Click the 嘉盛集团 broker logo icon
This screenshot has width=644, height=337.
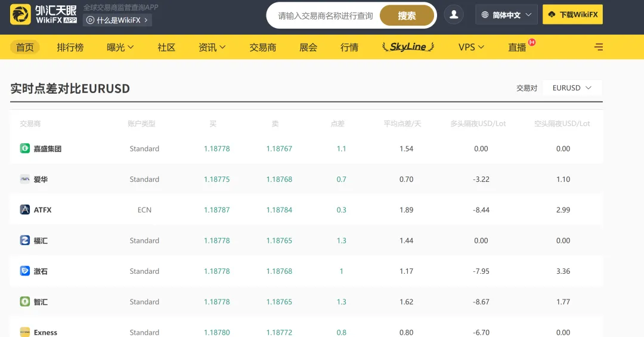[25, 149]
